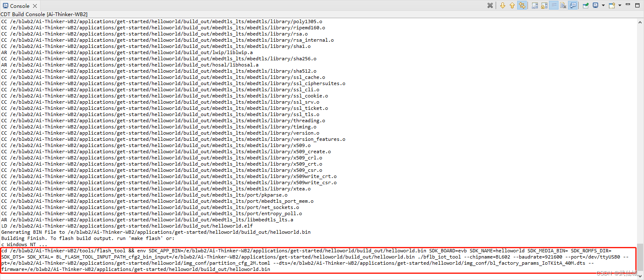Screen dimensions: 644x280
Task: Click the line ending in x509write_crt.o
Action: 169,176
